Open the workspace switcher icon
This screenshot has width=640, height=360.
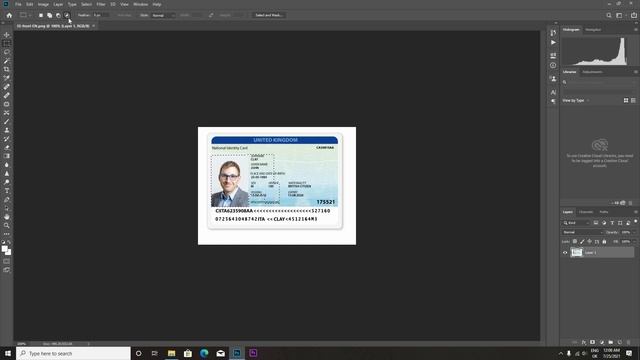(620, 15)
